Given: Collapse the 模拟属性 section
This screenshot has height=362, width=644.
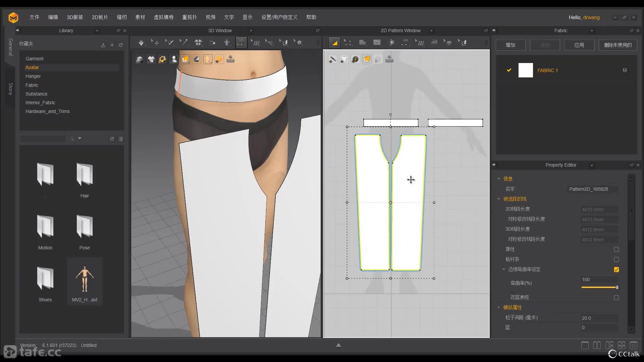Looking at the screenshot, I should click(x=499, y=308).
